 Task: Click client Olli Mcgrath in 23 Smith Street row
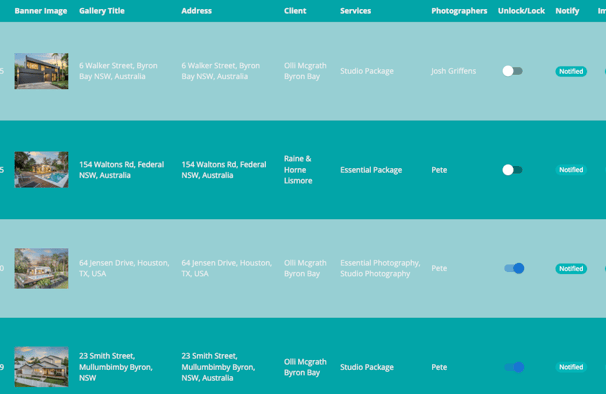[305, 367]
